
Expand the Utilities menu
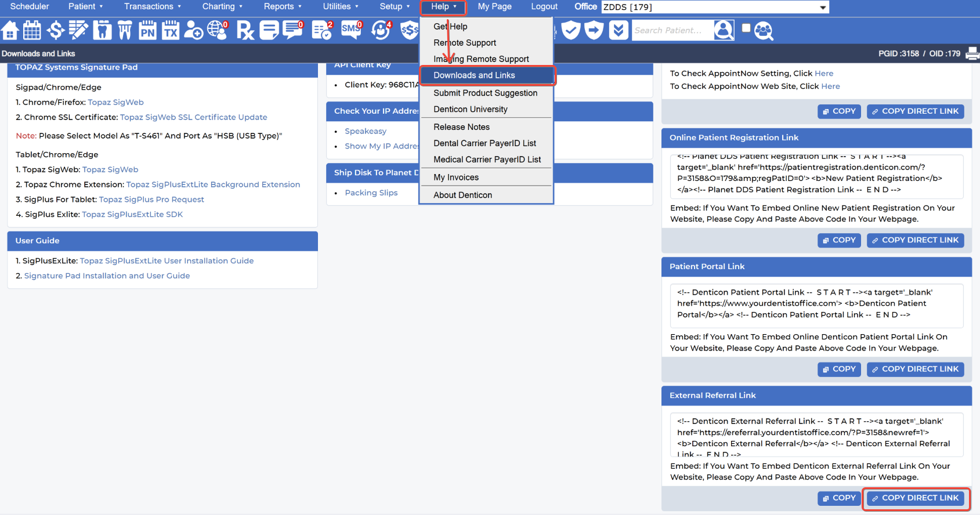pos(341,6)
